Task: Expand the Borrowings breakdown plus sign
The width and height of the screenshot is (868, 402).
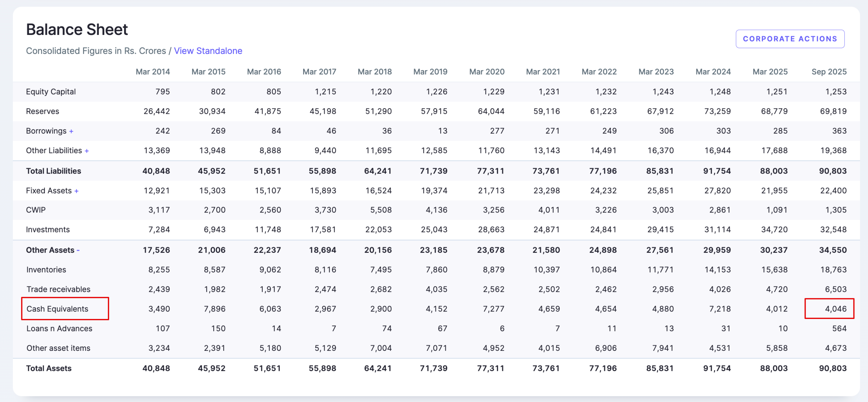Action: 71,130
